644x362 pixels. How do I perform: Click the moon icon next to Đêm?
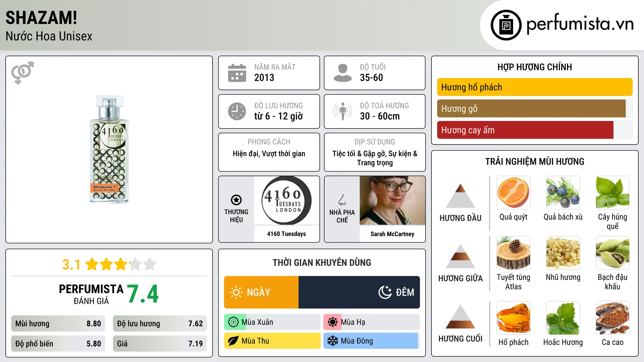click(x=385, y=292)
